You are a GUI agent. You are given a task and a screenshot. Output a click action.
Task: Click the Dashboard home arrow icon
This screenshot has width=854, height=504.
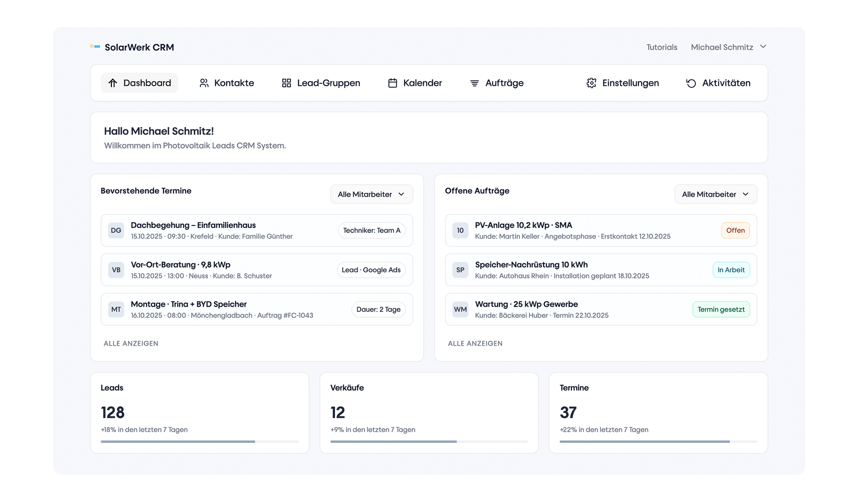113,83
